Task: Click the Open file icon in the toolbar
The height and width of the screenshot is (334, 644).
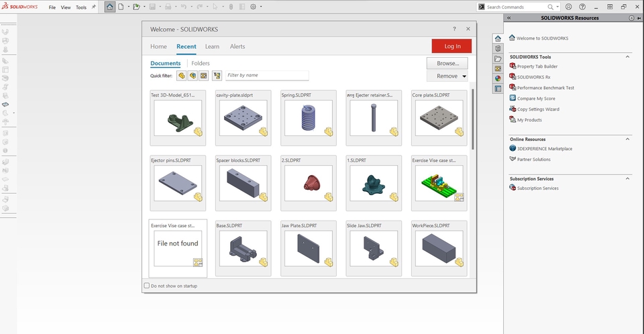Action: [136, 7]
